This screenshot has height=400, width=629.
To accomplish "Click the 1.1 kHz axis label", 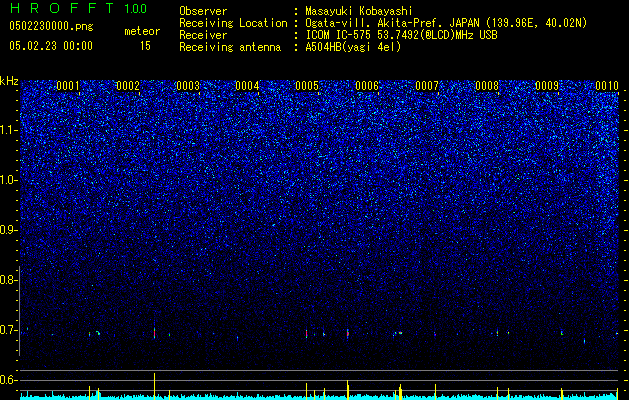I will tap(7, 130).
